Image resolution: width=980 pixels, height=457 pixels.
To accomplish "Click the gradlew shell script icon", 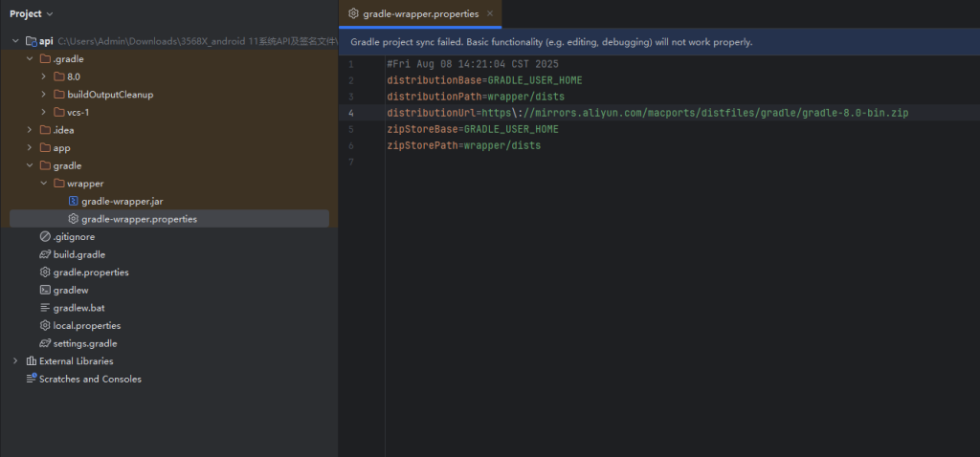I will click(45, 290).
